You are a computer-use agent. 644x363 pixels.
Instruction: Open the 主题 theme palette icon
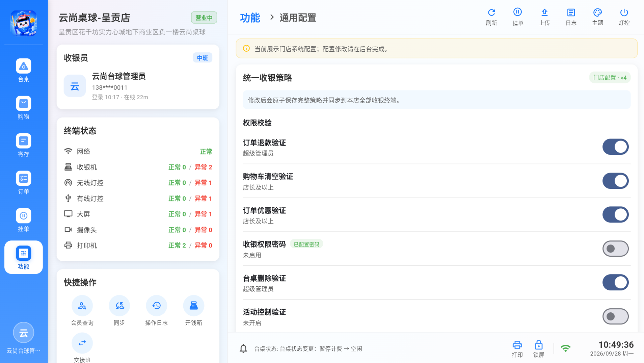tap(597, 17)
